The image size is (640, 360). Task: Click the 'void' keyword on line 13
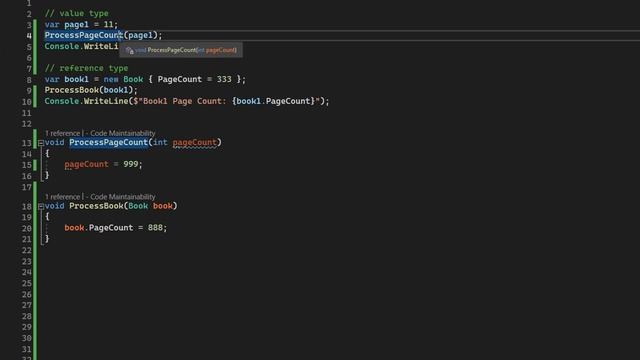tap(54, 142)
